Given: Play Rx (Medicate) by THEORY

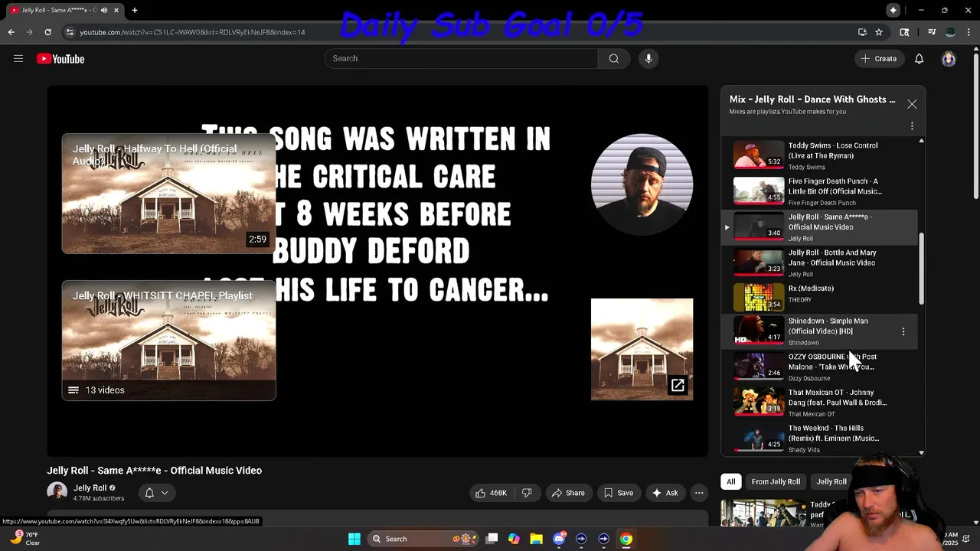Looking at the screenshot, I should (819, 296).
